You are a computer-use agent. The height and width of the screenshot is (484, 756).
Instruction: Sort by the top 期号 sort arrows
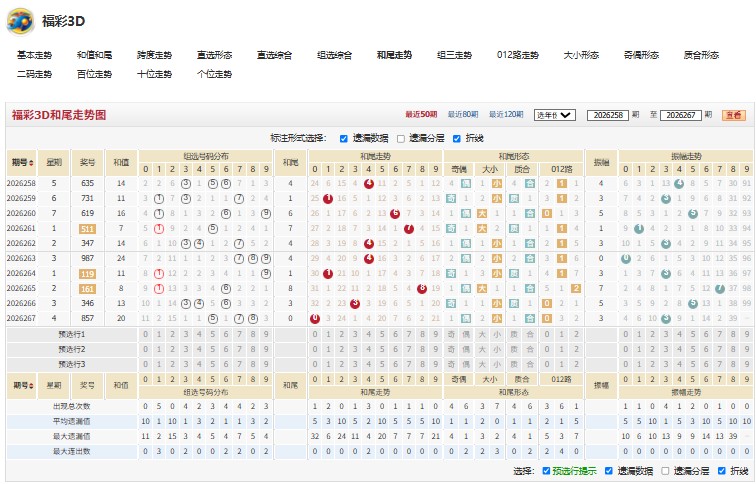click(32, 162)
